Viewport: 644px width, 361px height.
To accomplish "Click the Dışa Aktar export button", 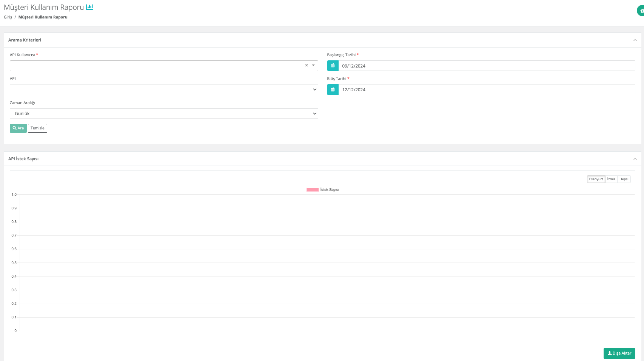I will click(619, 353).
